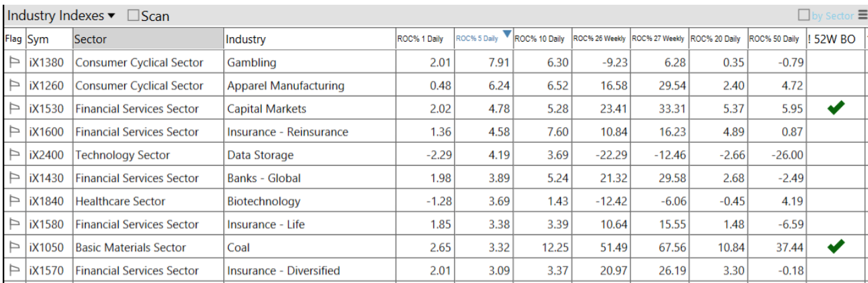Click the green 52W BO checkmark for Coal
The width and height of the screenshot is (868, 283).
(836, 247)
